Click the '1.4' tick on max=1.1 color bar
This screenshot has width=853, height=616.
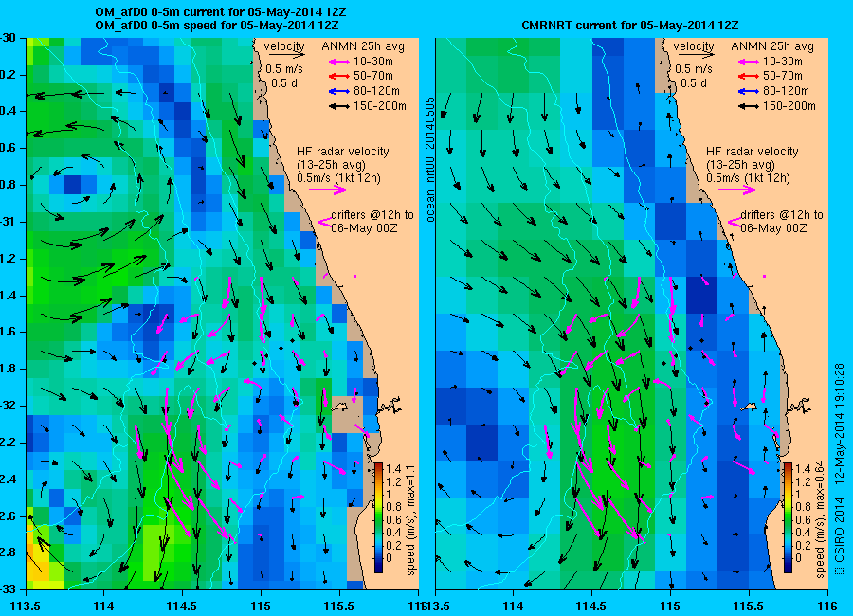tap(393, 468)
